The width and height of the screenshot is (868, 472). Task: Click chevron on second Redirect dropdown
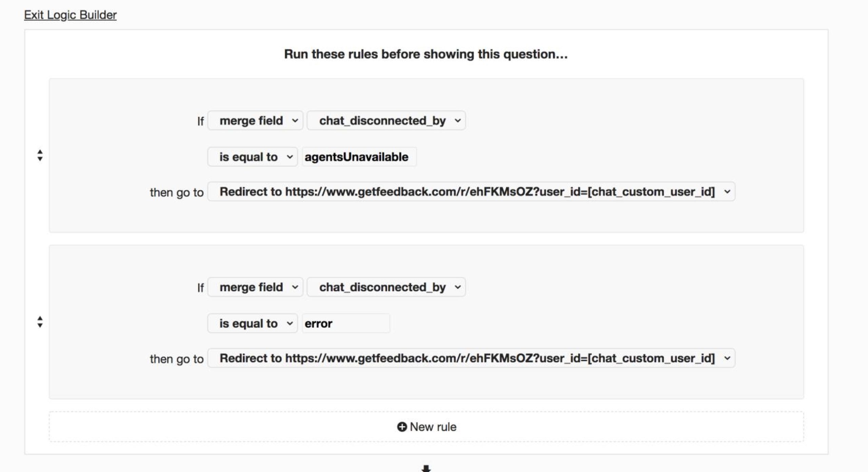pyautogui.click(x=727, y=358)
